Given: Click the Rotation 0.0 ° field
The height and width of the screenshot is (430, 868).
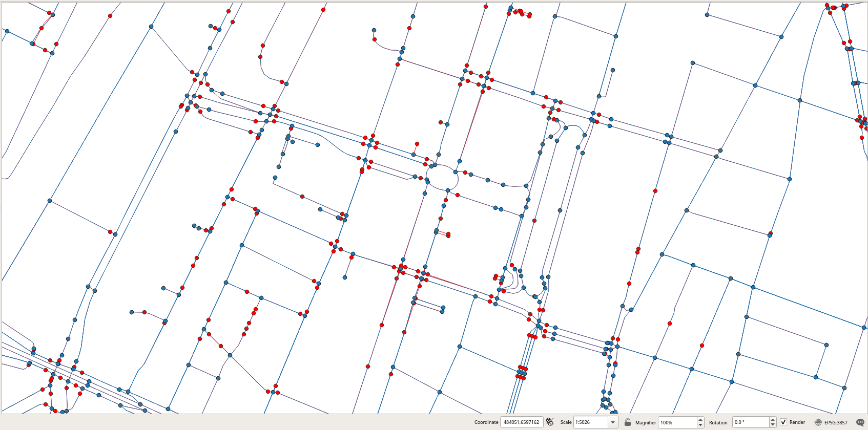Looking at the screenshot, I should [751, 422].
